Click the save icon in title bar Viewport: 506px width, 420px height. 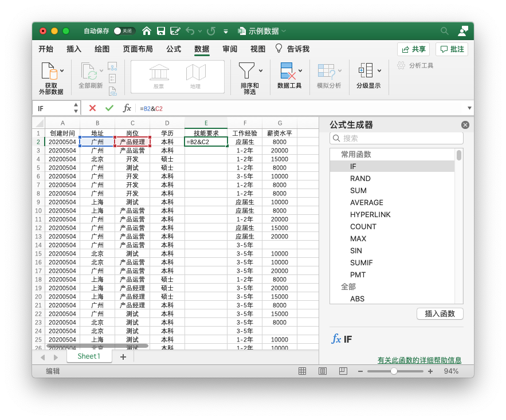tap(161, 31)
